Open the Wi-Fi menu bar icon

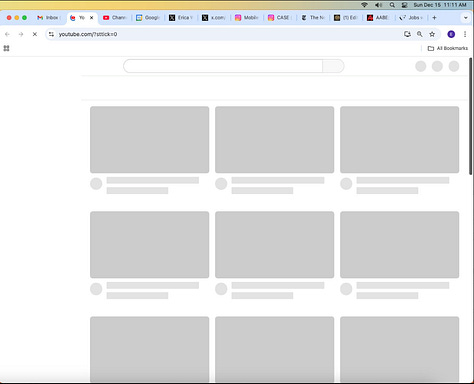(x=364, y=5)
